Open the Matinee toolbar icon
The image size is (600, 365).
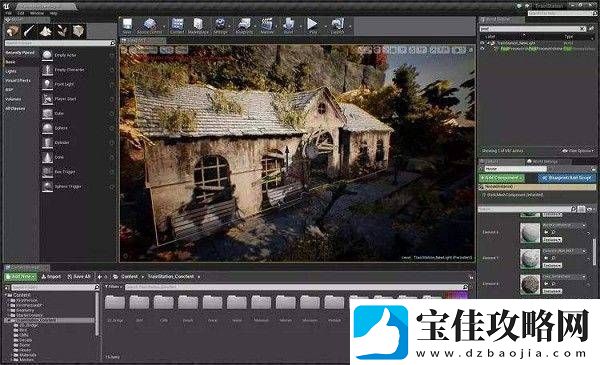267,24
